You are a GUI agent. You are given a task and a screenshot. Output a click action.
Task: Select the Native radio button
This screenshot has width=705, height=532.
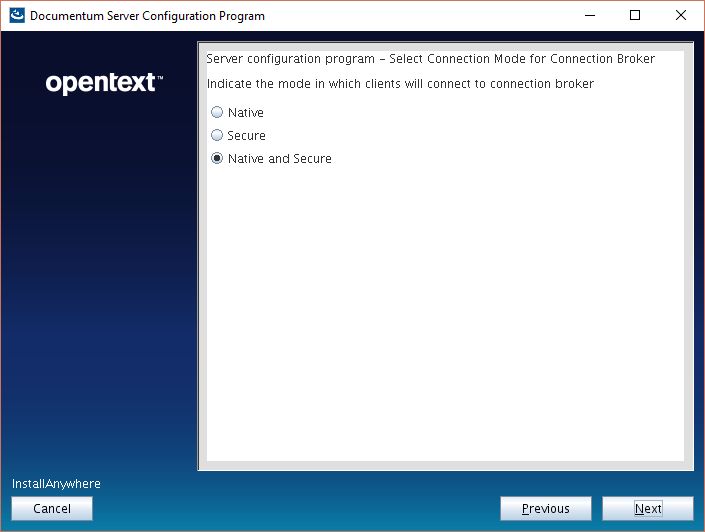[217, 113]
